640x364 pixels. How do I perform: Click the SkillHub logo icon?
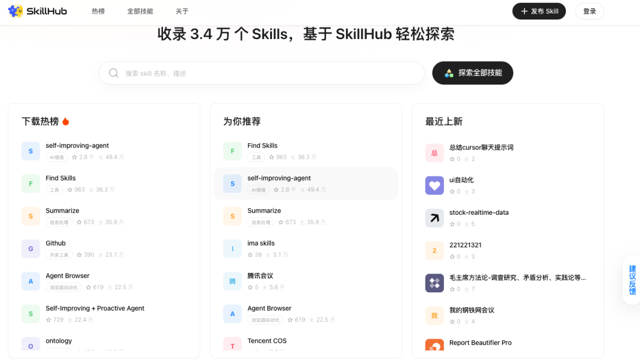tap(15, 11)
